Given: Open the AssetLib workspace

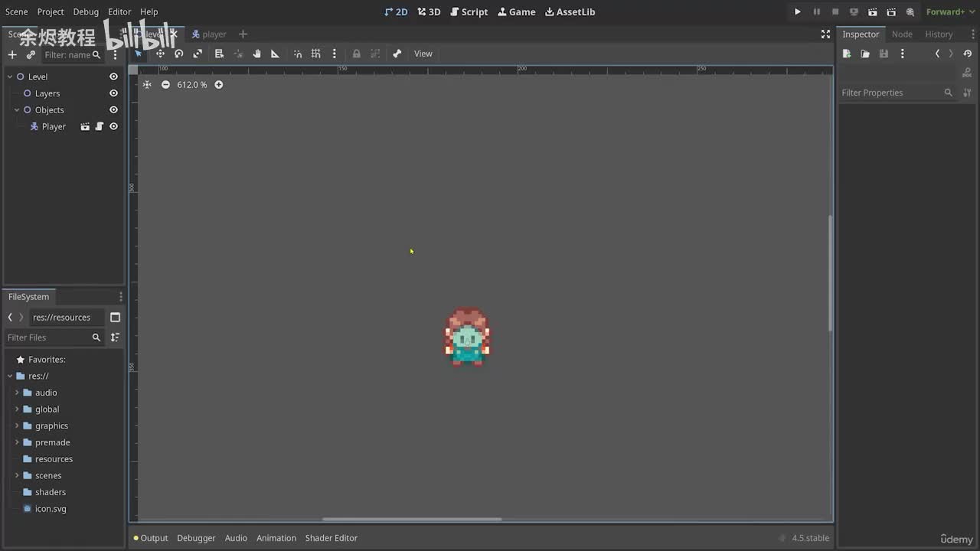Looking at the screenshot, I should coord(570,11).
